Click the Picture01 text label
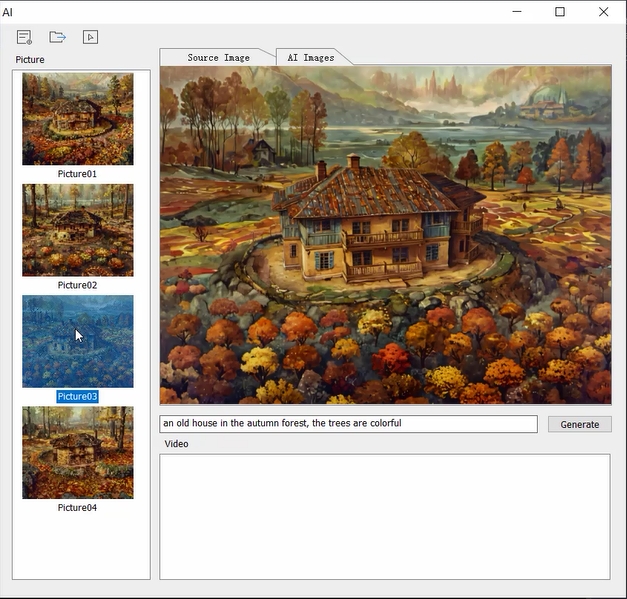This screenshot has width=627, height=599. [x=78, y=174]
